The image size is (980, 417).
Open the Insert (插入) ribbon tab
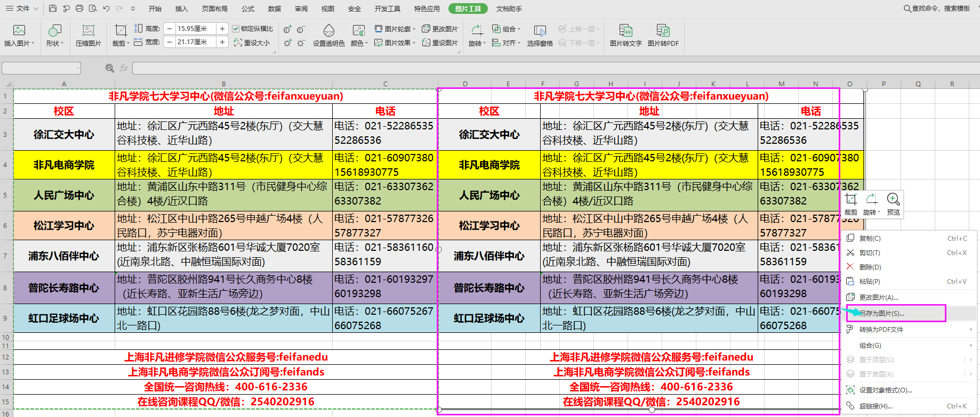182,9
